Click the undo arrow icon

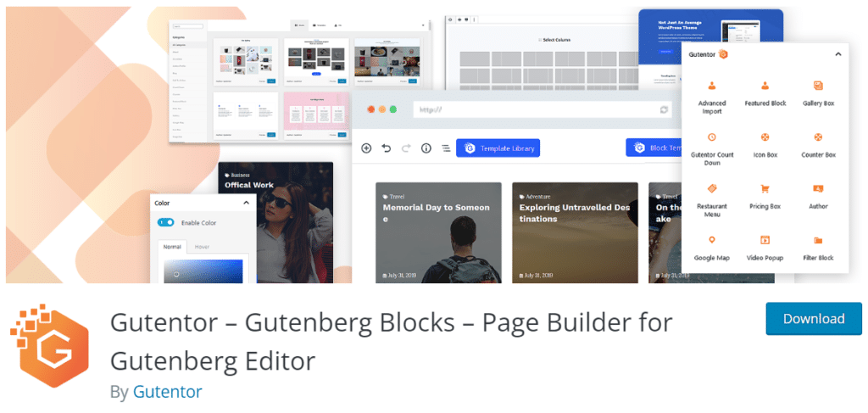click(x=387, y=148)
